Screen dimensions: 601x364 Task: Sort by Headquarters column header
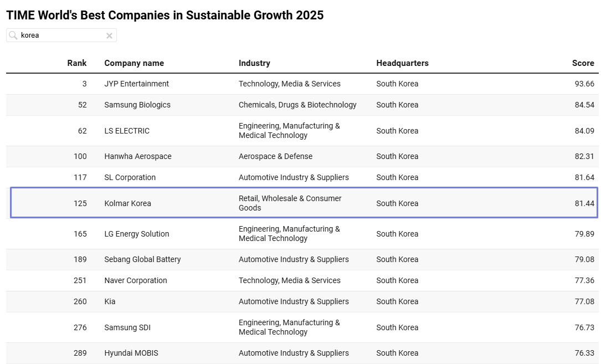403,63
